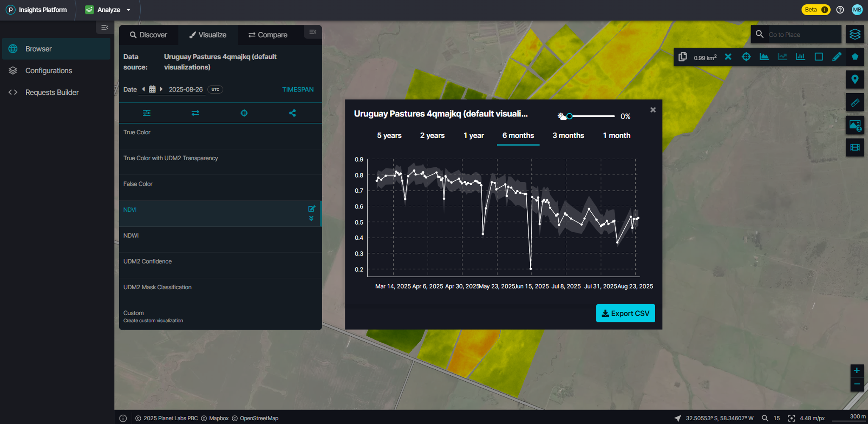Activate the ruler measurement tool

point(855,102)
